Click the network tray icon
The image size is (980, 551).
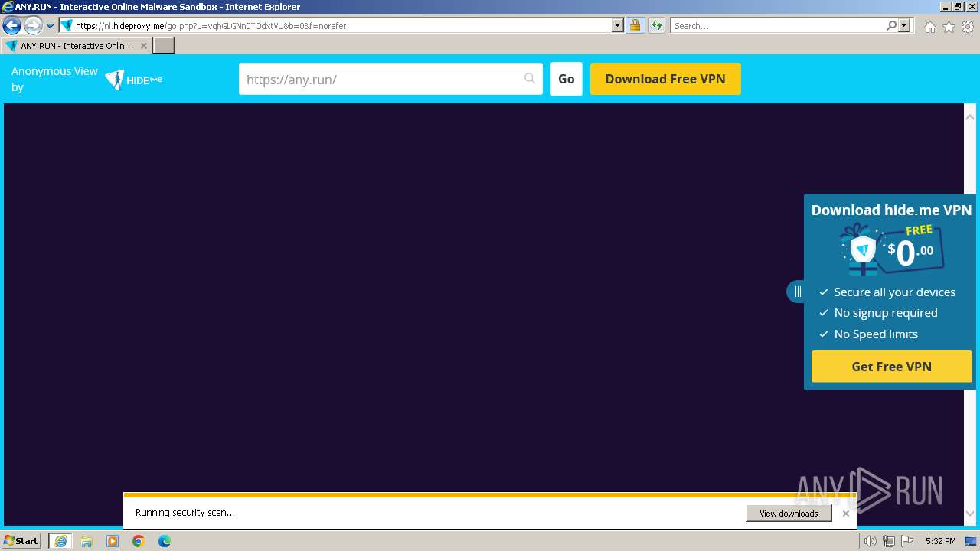pyautogui.click(x=889, y=541)
